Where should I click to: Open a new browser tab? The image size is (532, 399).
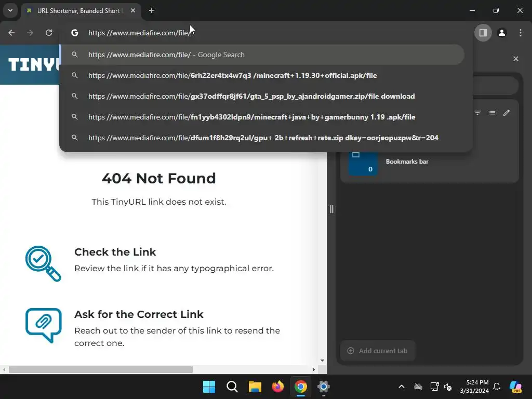[152, 10]
